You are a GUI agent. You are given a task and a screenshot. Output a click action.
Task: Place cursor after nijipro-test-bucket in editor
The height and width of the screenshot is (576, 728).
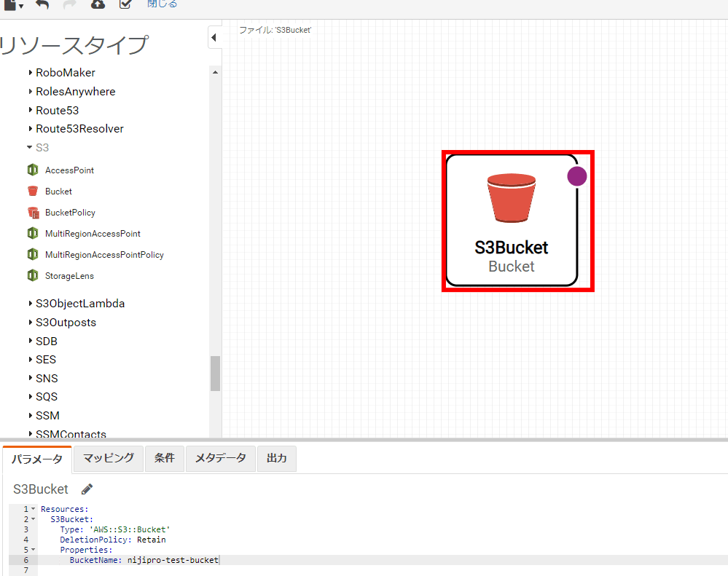tap(219, 560)
